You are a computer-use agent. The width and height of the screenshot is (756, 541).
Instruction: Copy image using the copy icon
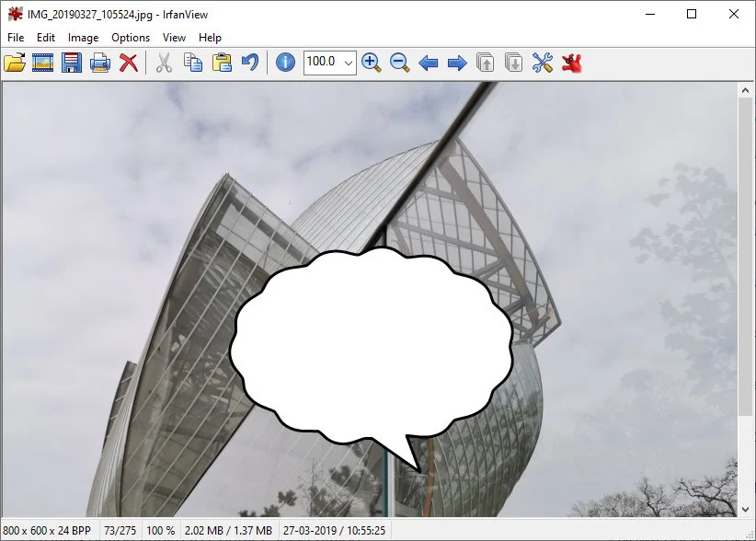point(193,63)
